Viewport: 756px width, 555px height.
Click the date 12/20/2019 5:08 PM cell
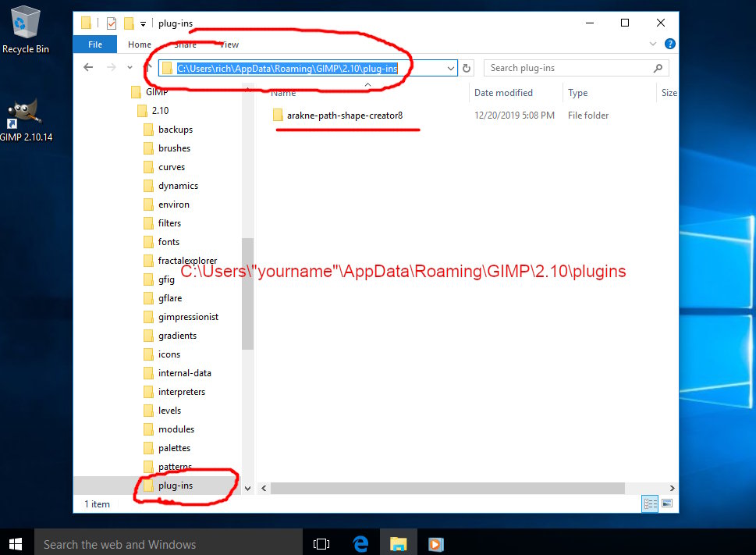[514, 116]
